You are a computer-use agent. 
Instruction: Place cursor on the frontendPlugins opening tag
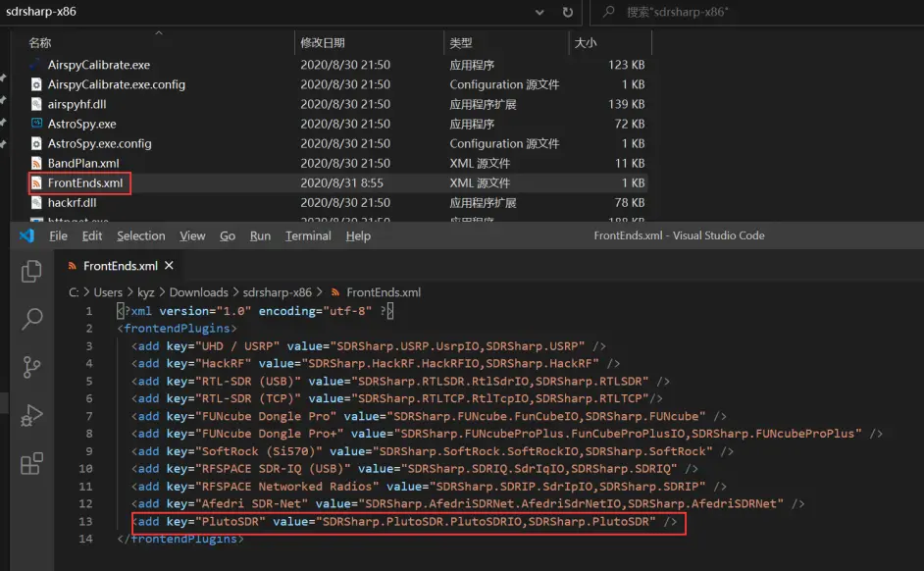(x=177, y=329)
